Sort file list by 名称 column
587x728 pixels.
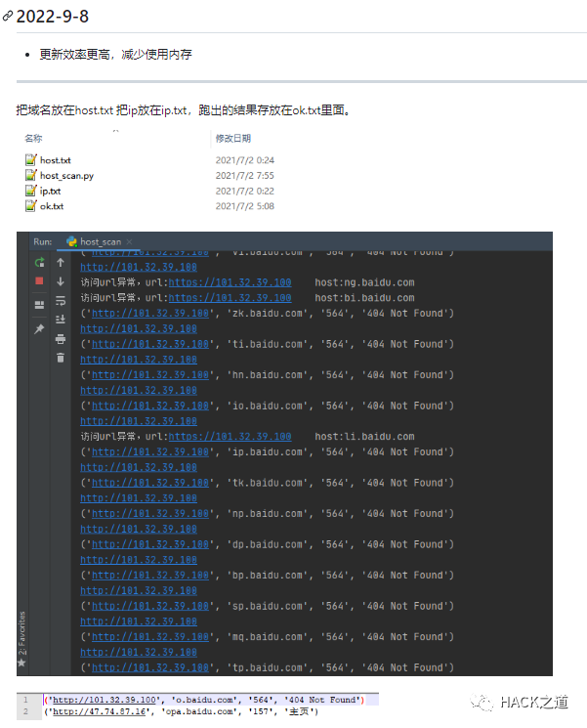point(33,139)
